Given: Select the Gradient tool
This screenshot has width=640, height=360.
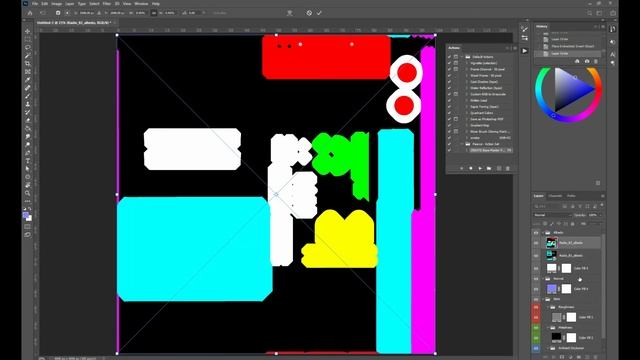Looking at the screenshot, I should coord(28,128).
